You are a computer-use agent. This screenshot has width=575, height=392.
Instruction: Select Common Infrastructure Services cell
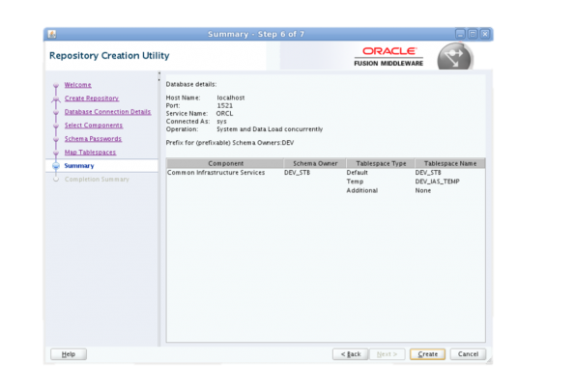pos(216,173)
